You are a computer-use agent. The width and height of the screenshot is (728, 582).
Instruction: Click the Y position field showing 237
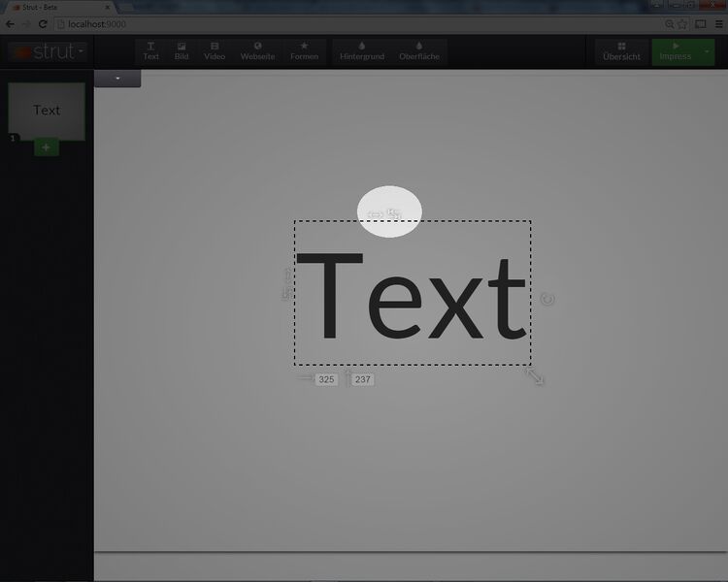(x=362, y=379)
